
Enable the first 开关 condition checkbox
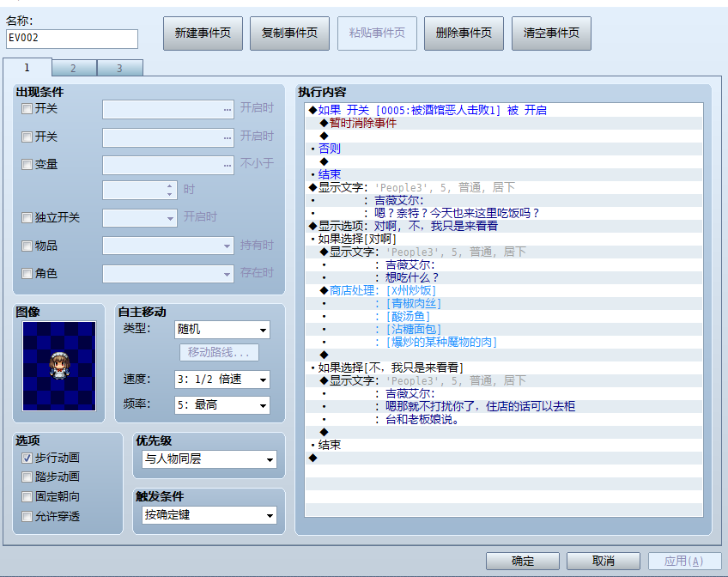tap(27, 109)
